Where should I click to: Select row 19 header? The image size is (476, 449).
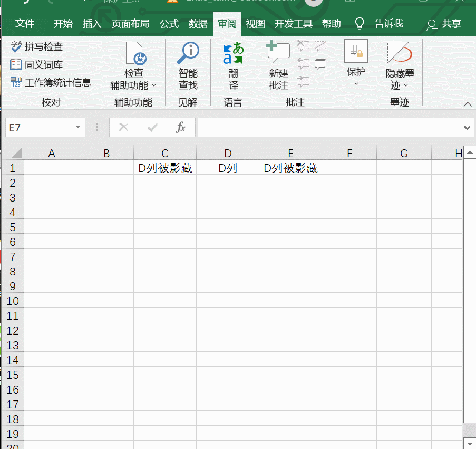13,434
